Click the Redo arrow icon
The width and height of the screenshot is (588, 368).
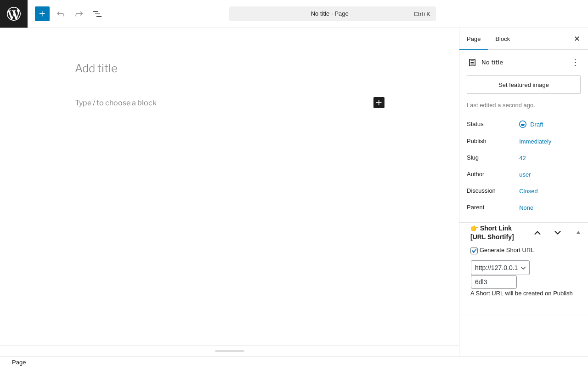pos(79,14)
